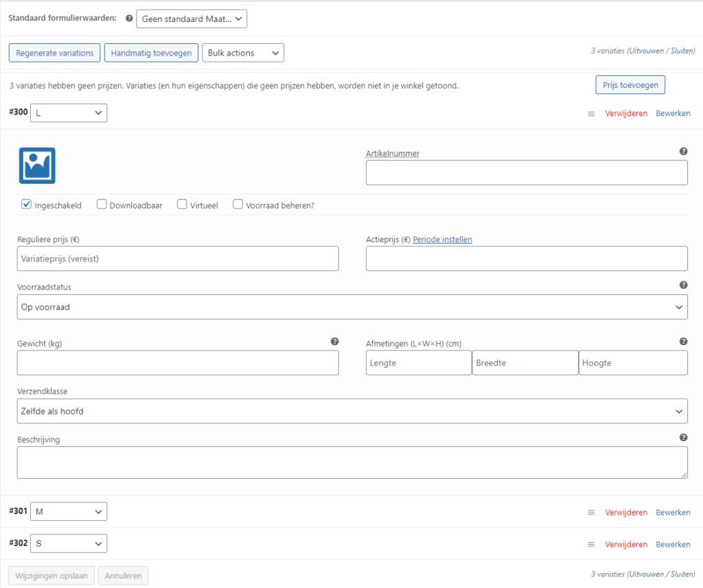This screenshot has width=703, height=588.
Task: Check Voorraad beheren? option
Action: click(x=238, y=204)
